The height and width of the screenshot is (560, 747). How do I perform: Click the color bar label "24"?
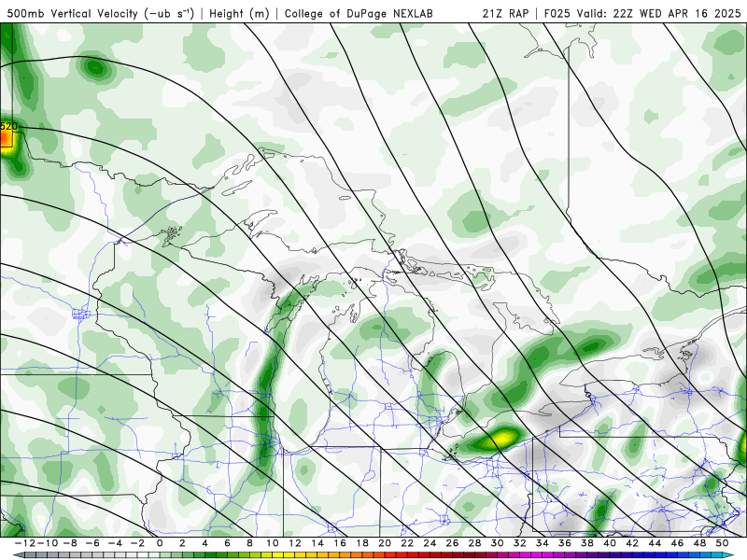[x=430, y=543]
